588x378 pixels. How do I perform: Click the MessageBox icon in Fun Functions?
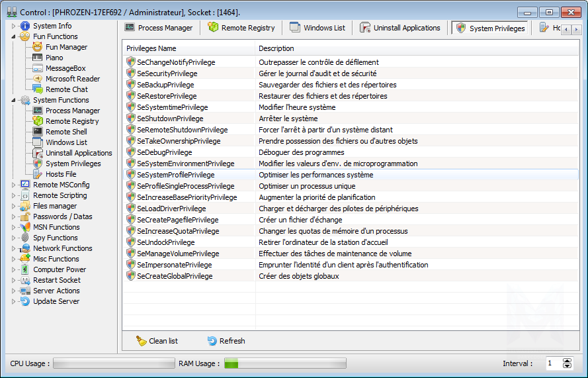38,68
